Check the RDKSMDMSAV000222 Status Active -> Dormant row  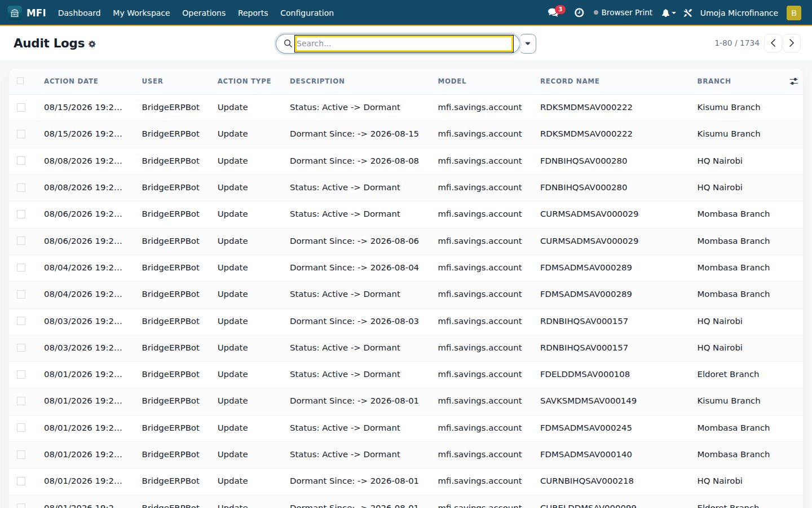point(21,107)
